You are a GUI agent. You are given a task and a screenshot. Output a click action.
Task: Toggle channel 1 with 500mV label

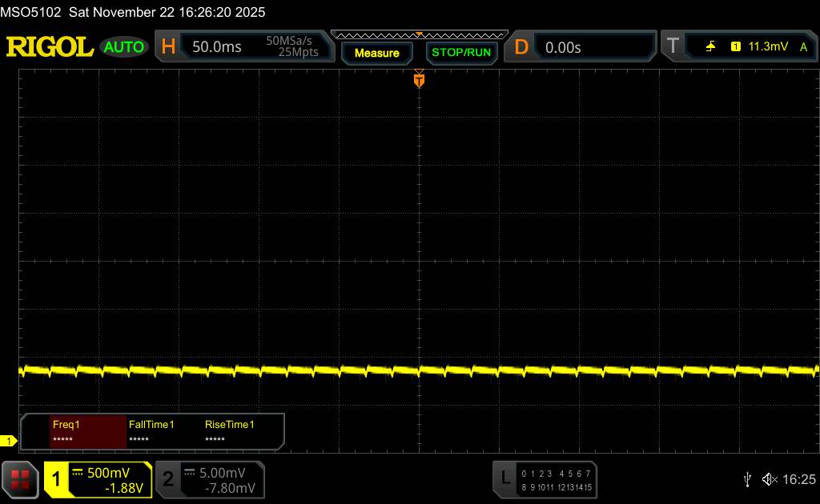coord(98,479)
